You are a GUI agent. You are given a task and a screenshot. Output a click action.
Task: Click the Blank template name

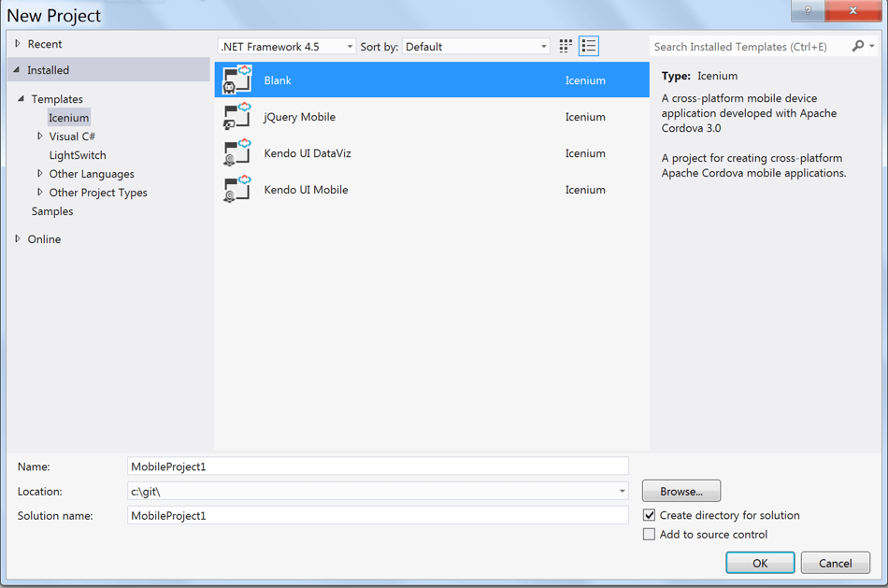(278, 80)
